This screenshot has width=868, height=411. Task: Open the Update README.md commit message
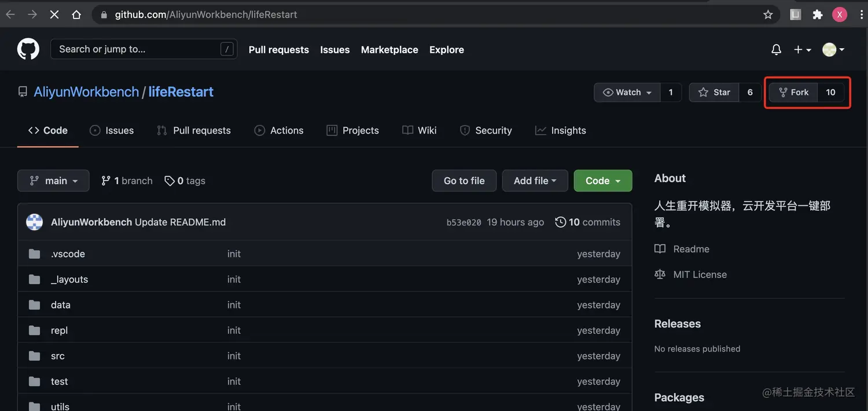[x=181, y=222]
